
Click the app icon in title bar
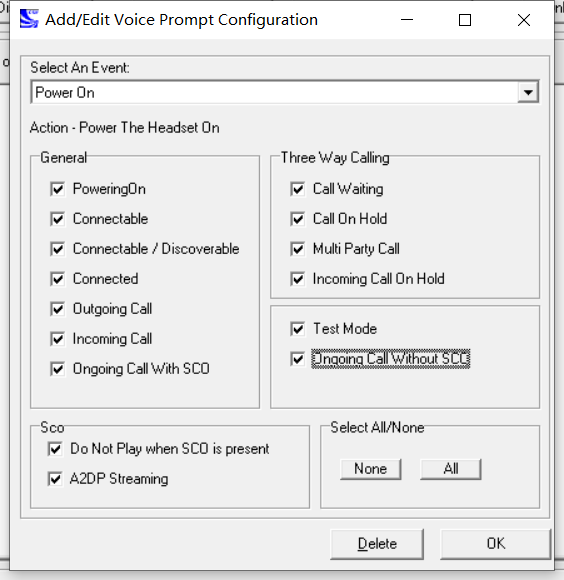coord(29,19)
